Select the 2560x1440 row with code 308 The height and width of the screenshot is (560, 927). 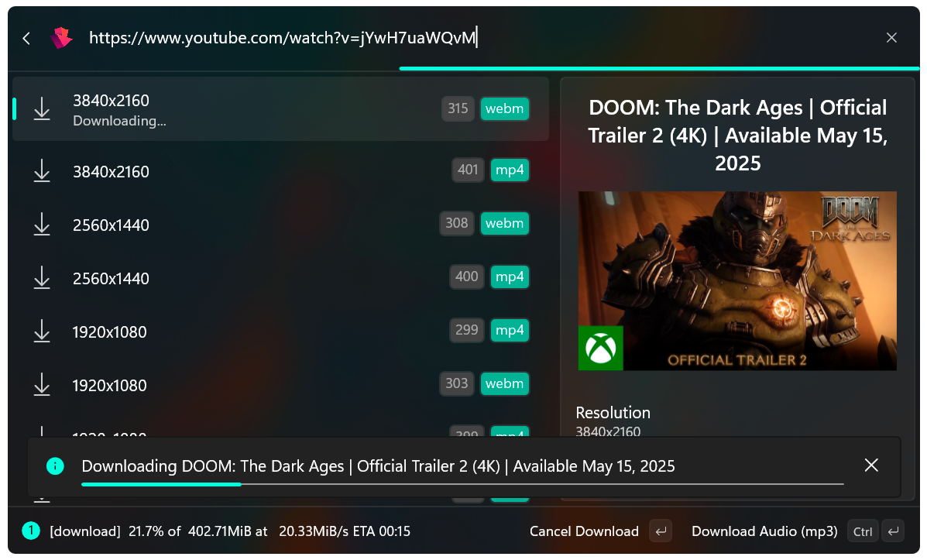click(280, 224)
